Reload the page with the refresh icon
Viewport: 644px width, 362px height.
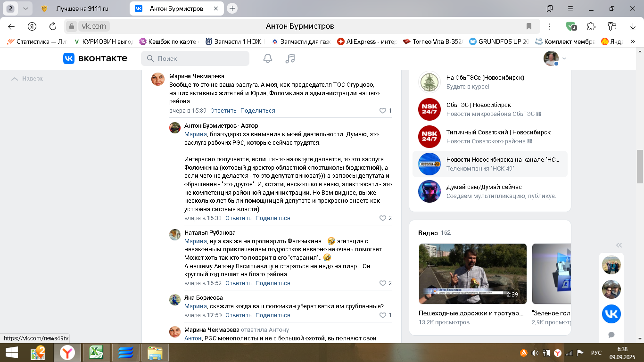click(x=51, y=26)
